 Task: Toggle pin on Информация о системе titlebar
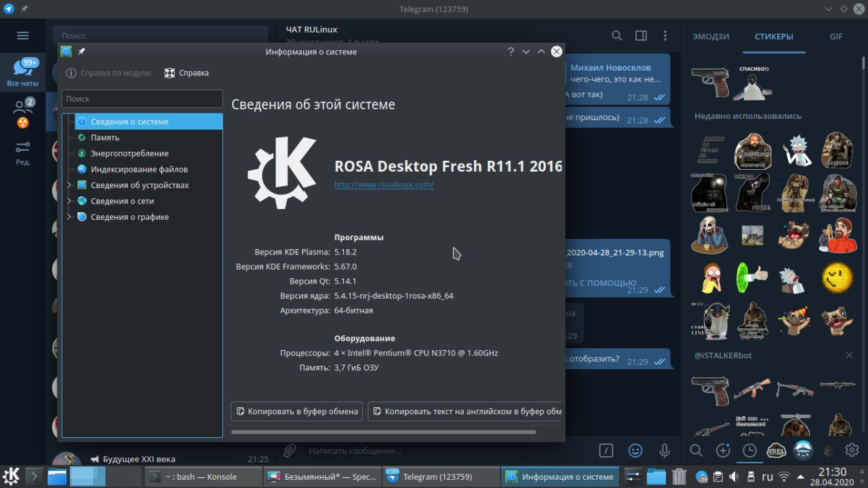tap(81, 52)
